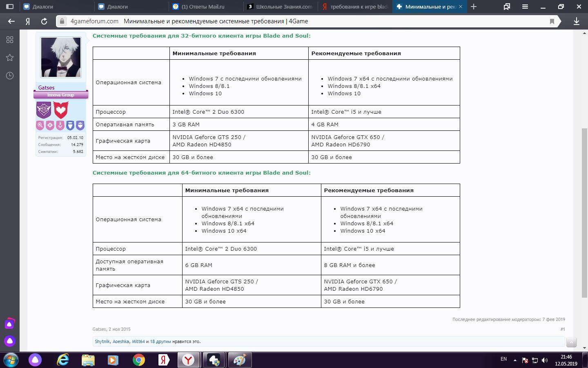
Task: Open bookmarks star in the sidebar
Action: (x=10, y=58)
